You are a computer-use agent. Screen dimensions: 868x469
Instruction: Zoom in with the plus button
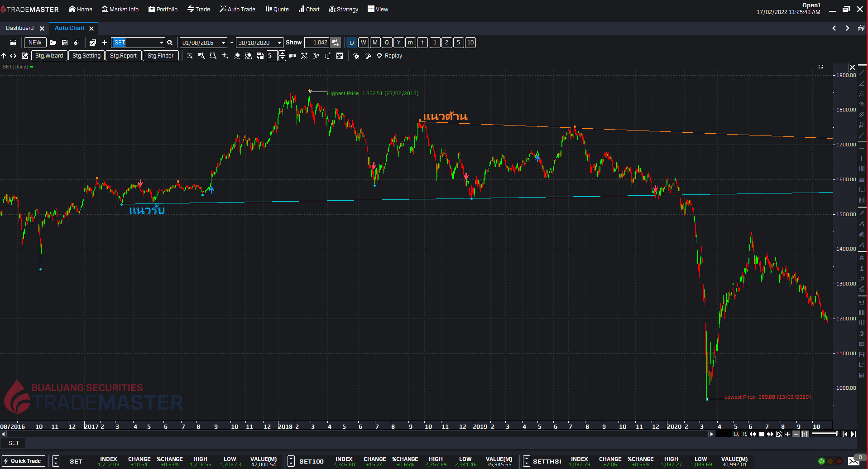(x=787, y=434)
